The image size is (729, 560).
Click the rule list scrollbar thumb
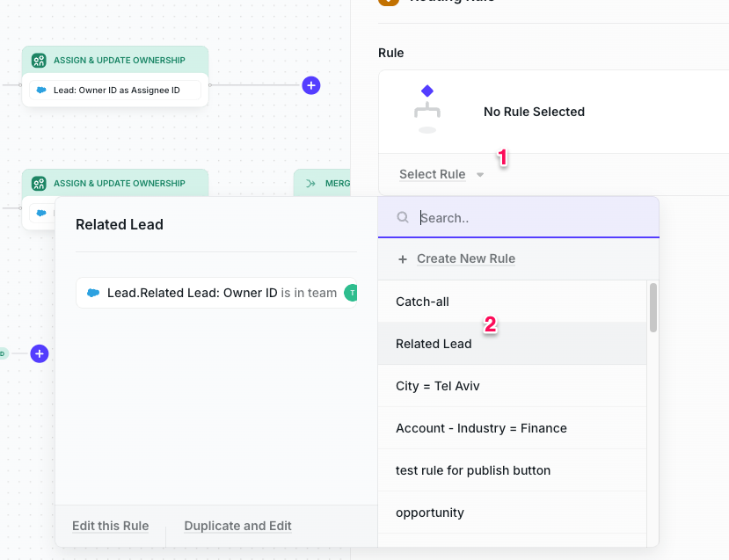coord(653,308)
